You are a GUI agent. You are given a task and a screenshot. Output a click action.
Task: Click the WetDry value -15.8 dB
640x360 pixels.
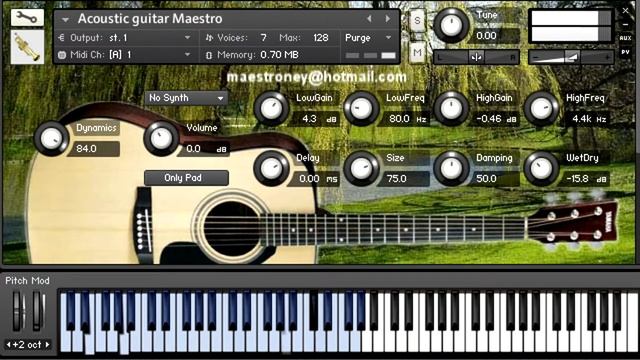pyautogui.click(x=585, y=179)
